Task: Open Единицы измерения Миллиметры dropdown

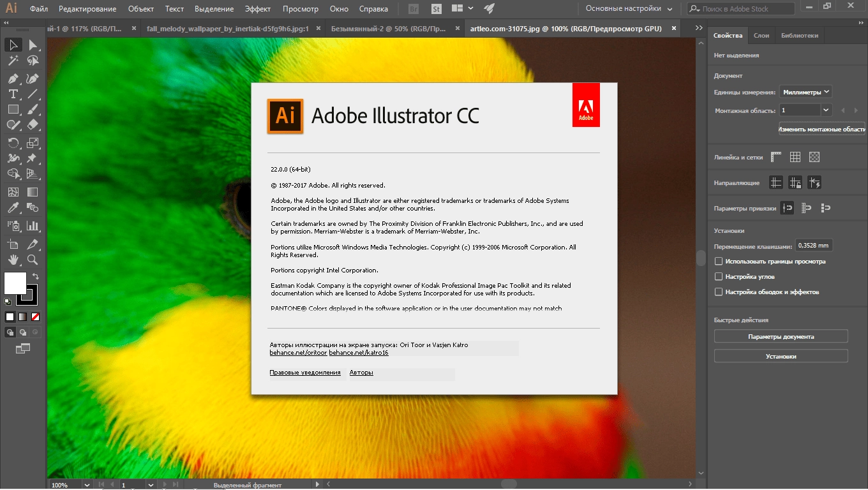Action: click(805, 92)
